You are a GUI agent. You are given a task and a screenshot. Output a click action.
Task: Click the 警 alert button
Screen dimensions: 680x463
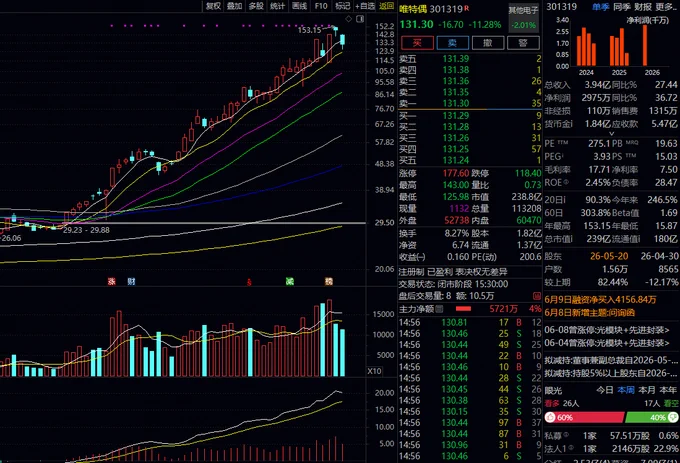(x=523, y=42)
